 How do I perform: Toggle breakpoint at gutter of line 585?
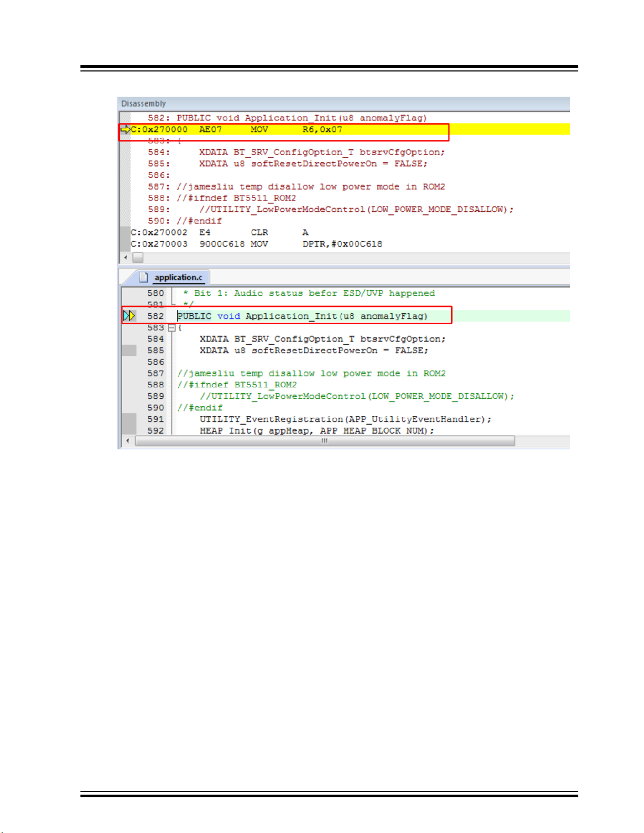(x=129, y=351)
